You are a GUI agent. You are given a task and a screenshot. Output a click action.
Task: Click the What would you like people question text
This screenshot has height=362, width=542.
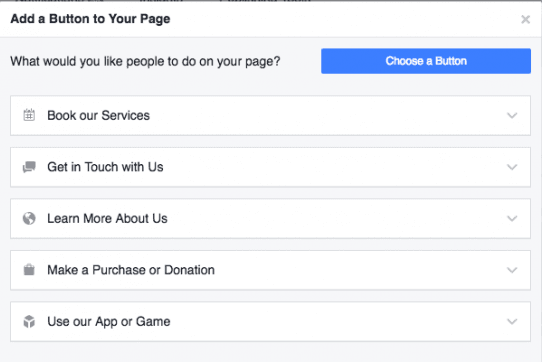145,62
